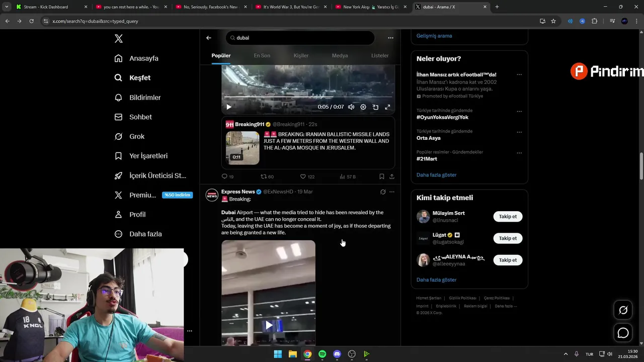Open Express News post three-dot menu
The image size is (644, 362).
(x=392, y=192)
